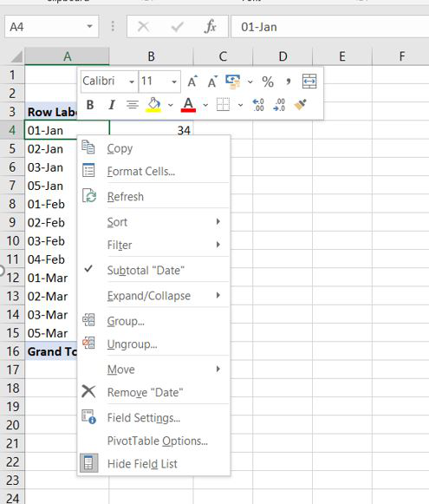Select cell with 05-Mar

pos(51,333)
